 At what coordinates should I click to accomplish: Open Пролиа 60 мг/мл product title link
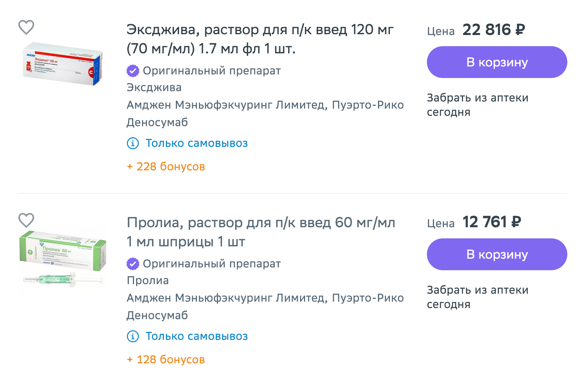(261, 232)
